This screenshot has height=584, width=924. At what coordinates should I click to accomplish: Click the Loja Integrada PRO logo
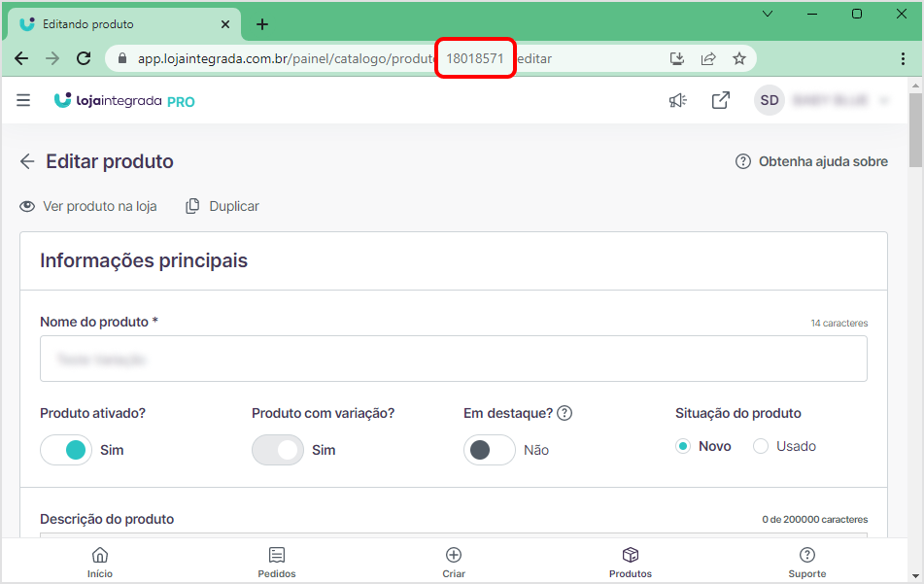coord(124,101)
